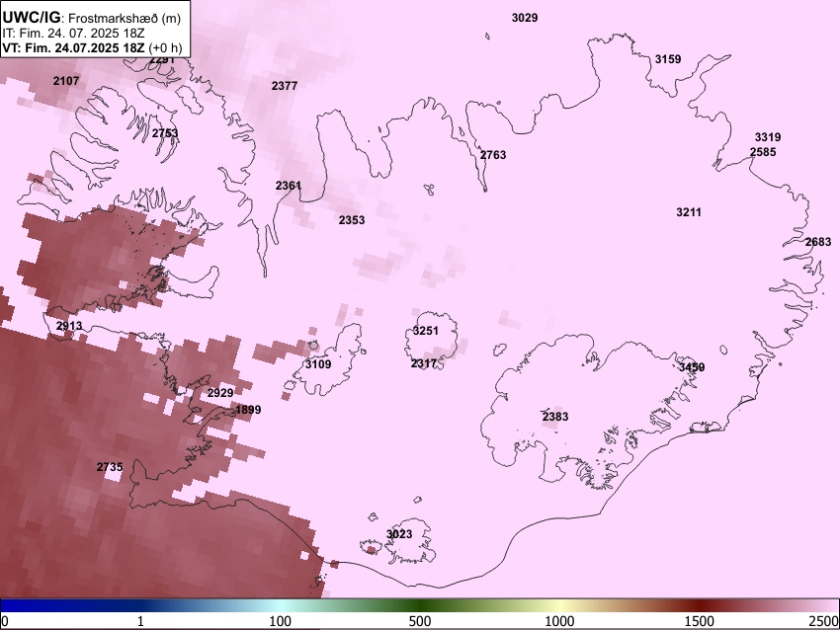Click the IT initial time line
Screen dimensions: 840x630
point(73,34)
